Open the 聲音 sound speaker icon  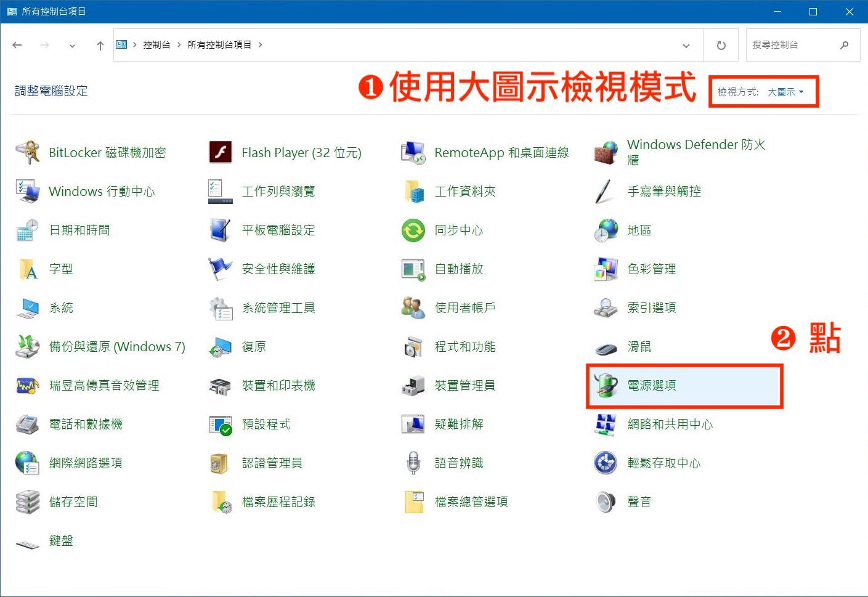(606, 502)
